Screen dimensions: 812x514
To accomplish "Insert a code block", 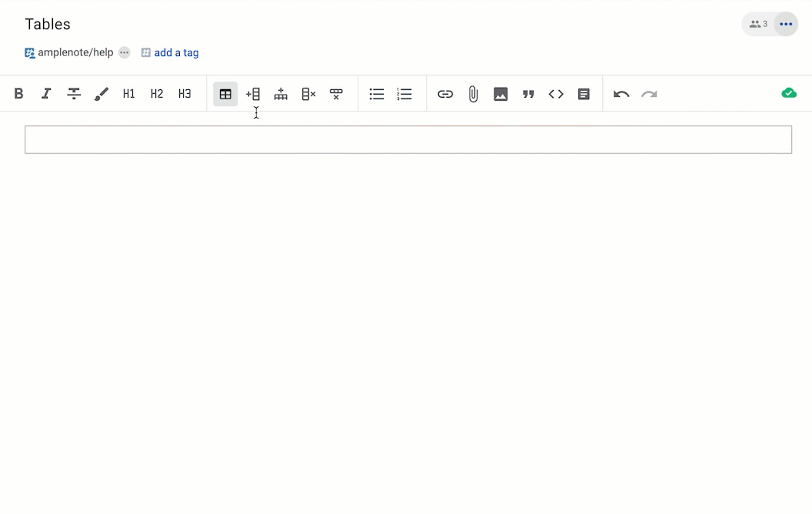I will tap(556, 94).
